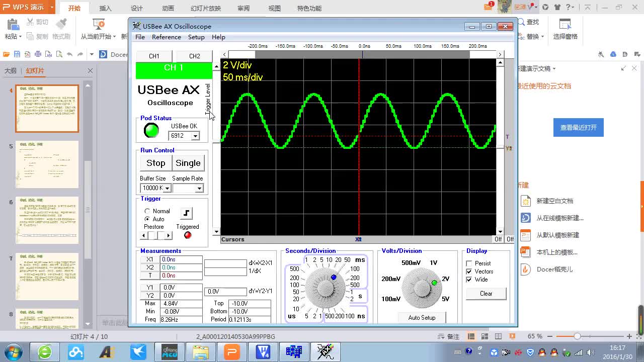
Task: Click the Prestore slider control
Action: (x=156, y=235)
